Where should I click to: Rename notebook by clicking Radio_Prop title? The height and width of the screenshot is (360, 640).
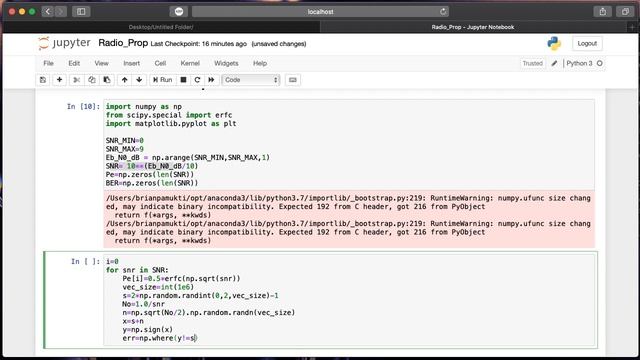pos(123,43)
